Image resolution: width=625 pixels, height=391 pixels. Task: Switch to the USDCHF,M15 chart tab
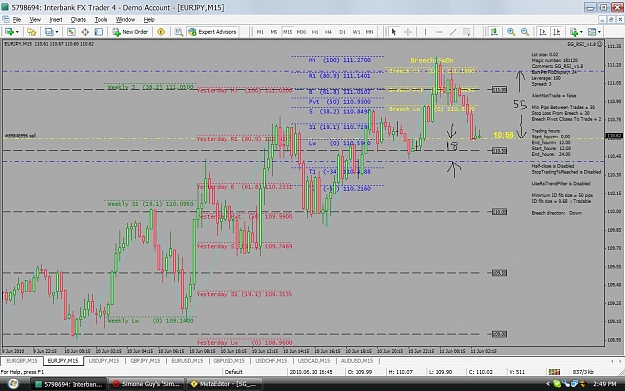(271, 361)
